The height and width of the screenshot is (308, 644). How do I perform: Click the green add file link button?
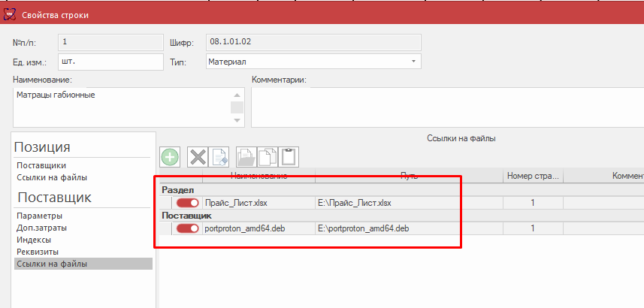(171, 157)
